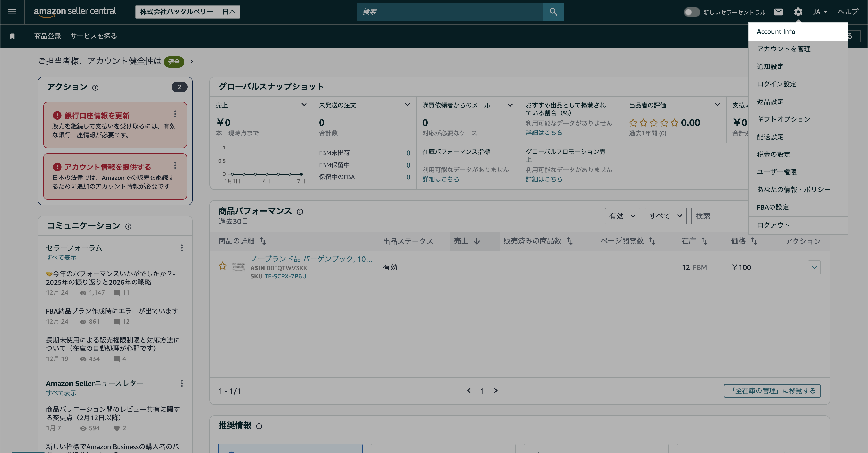Screen dimensions: 868x453
Task: Select ギフトオプション menu item
Action: [798, 119]
